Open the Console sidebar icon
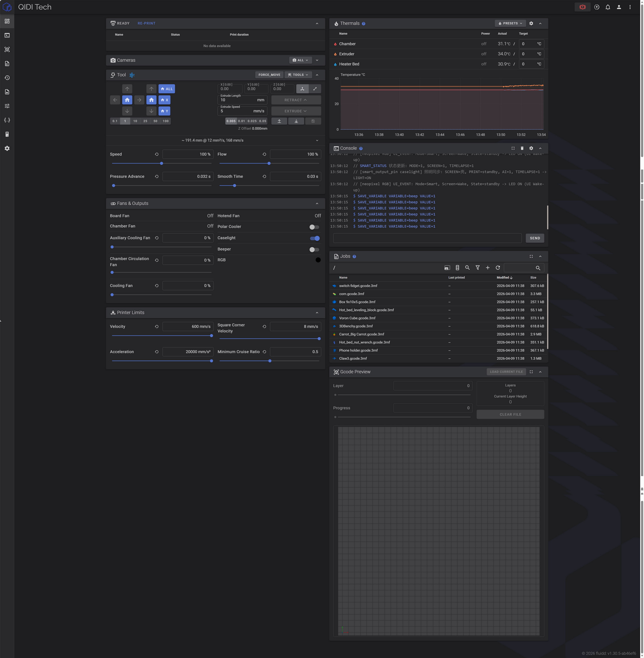The image size is (644, 658). tap(7, 35)
